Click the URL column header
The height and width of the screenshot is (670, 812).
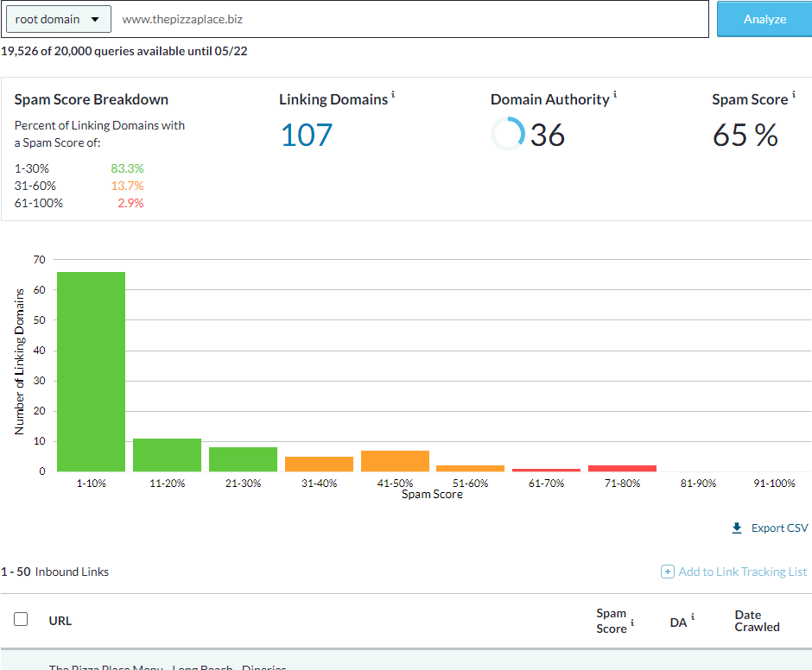tap(60, 620)
